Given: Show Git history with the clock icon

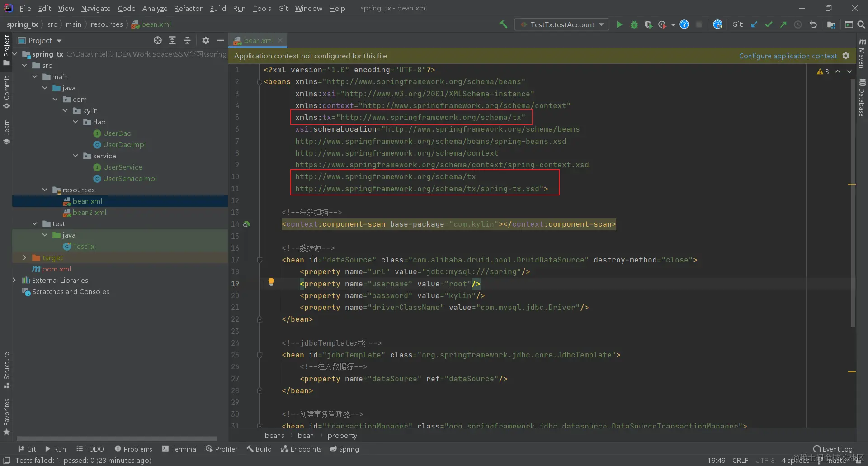Looking at the screenshot, I should coord(798,24).
